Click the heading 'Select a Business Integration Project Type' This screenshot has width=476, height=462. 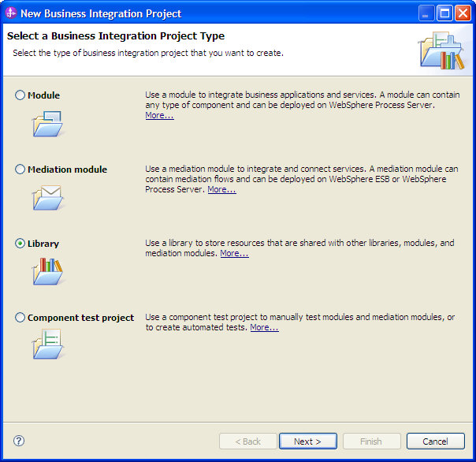(x=116, y=35)
